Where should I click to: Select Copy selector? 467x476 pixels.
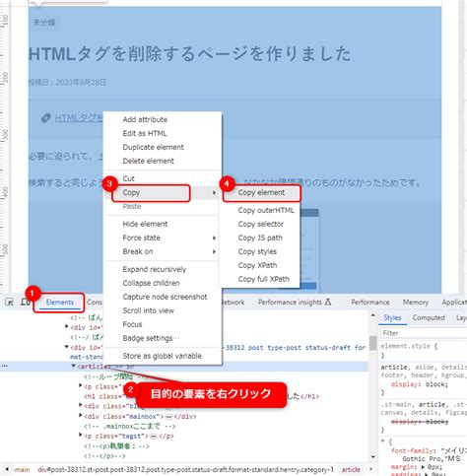pyautogui.click(x=261, y=224)
